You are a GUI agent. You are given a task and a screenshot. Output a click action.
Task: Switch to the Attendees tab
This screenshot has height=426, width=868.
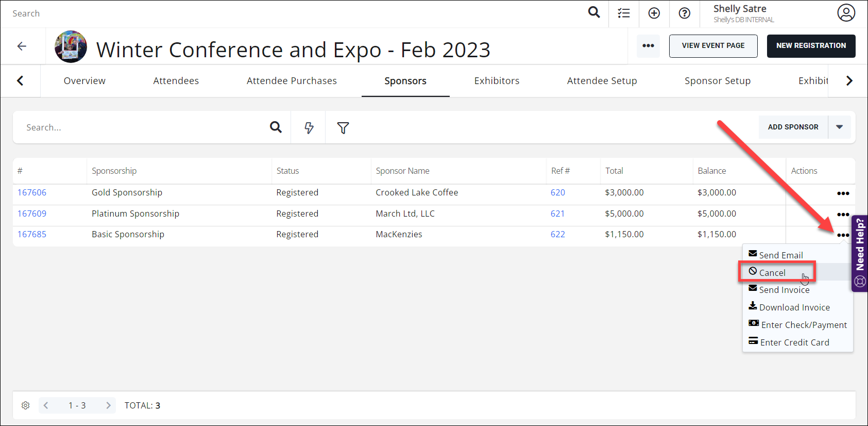click(176, 81)
